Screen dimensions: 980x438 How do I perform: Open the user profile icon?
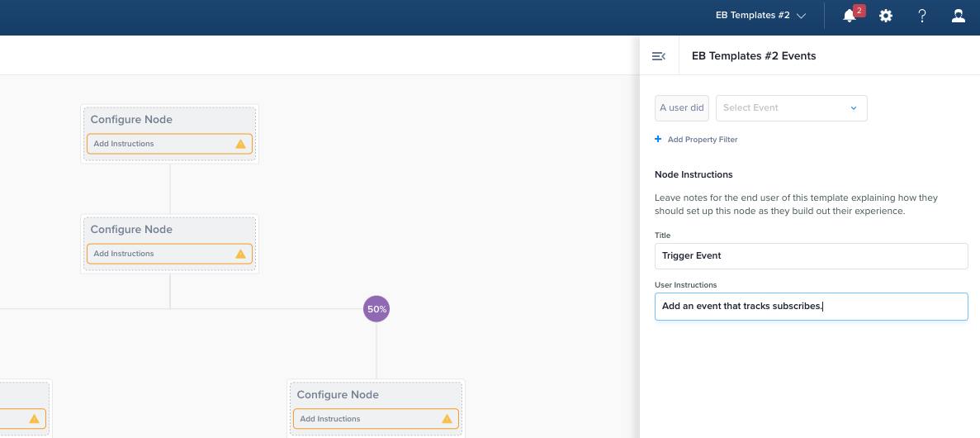(958, 16)
